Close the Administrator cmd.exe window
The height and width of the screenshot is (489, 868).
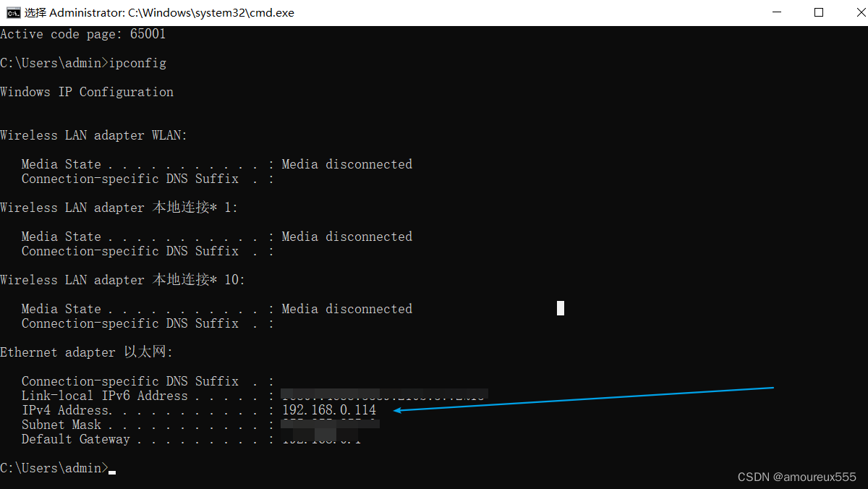coord(851,12)
